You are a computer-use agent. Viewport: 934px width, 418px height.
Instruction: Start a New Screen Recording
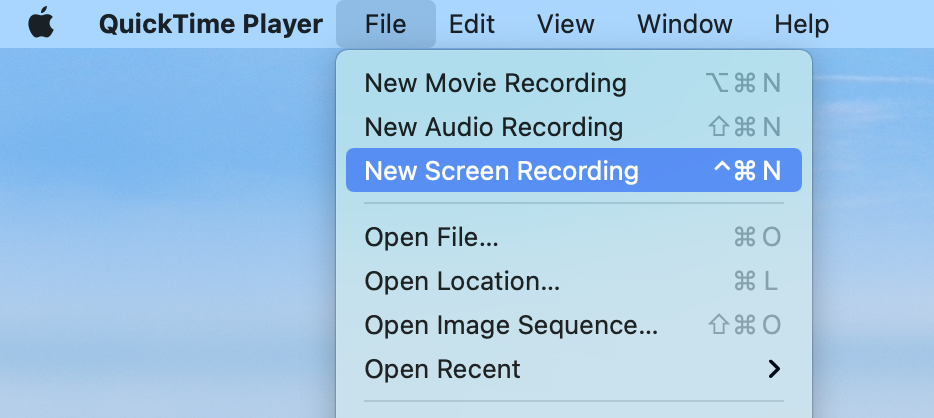574,170
